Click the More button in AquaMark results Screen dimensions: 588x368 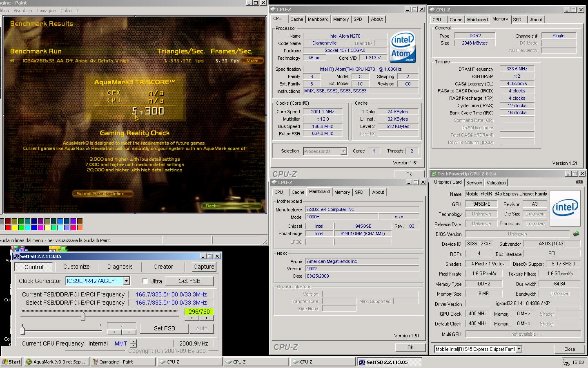tap(252, 61)
